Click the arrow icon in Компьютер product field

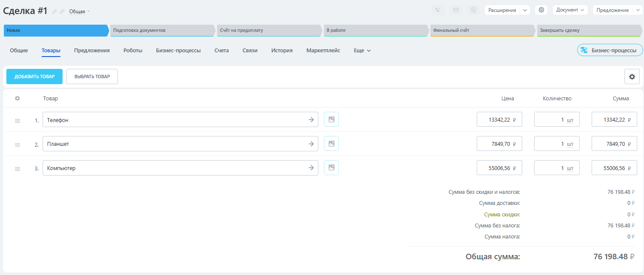point(311,168)
